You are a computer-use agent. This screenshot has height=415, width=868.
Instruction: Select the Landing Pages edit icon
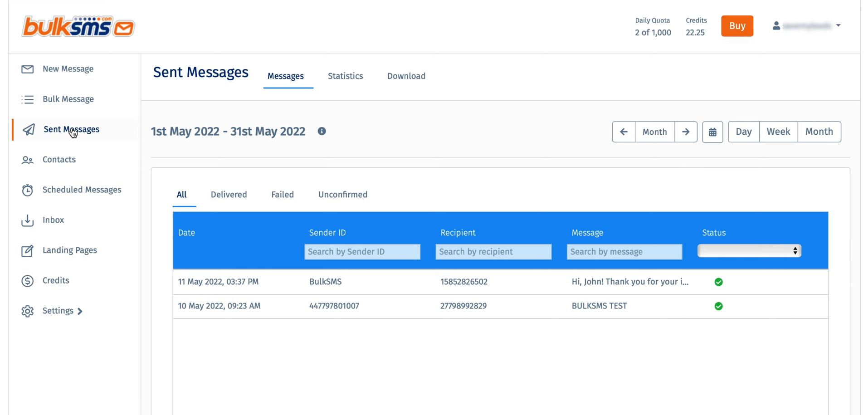(x=27, y=250)
